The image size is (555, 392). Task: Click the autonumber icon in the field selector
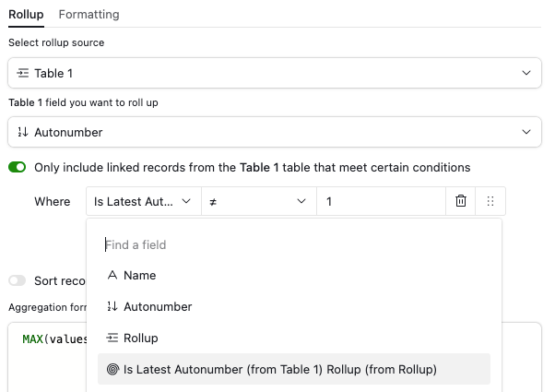click(x=23, y=132)
